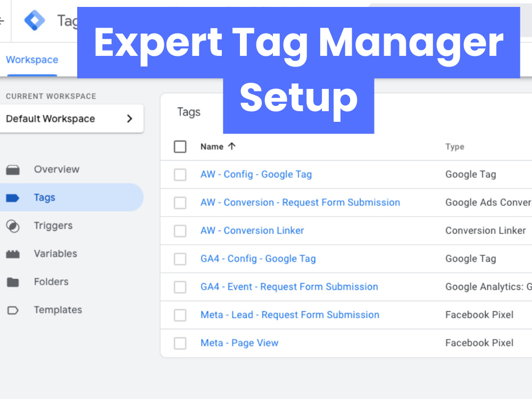The image size is (532, 399).
Task: Expand the Default Workspace chevron
Action: [x=129, y=119]
